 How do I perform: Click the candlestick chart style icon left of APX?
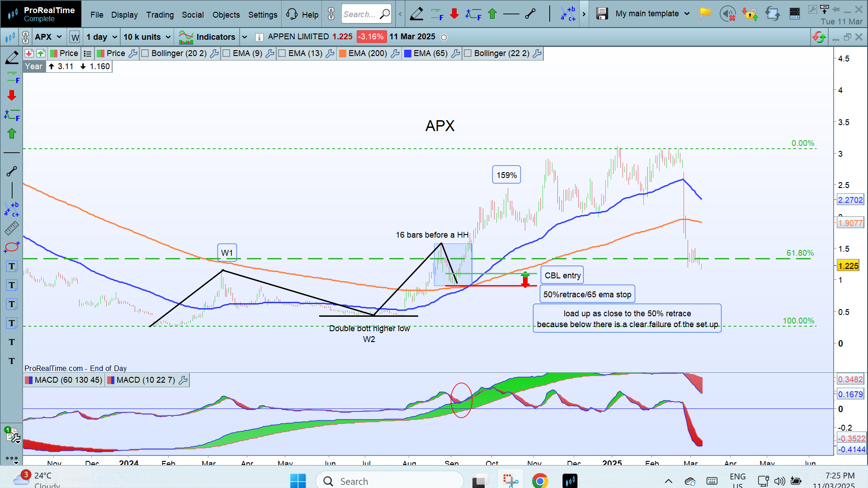9,37
